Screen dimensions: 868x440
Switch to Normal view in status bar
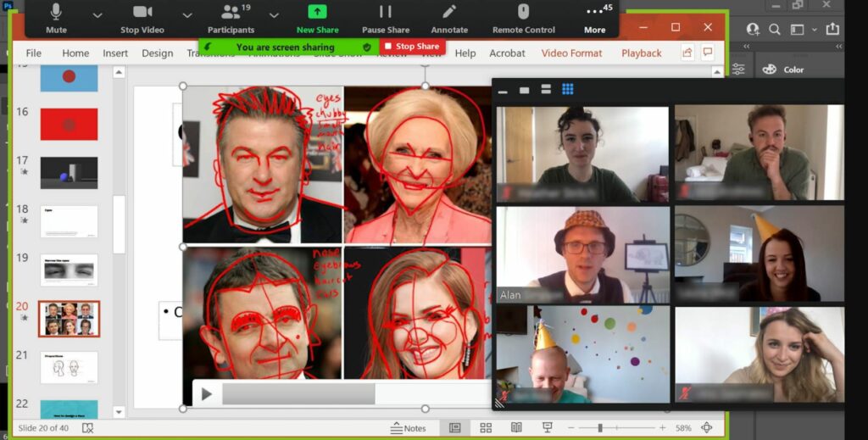454,427
